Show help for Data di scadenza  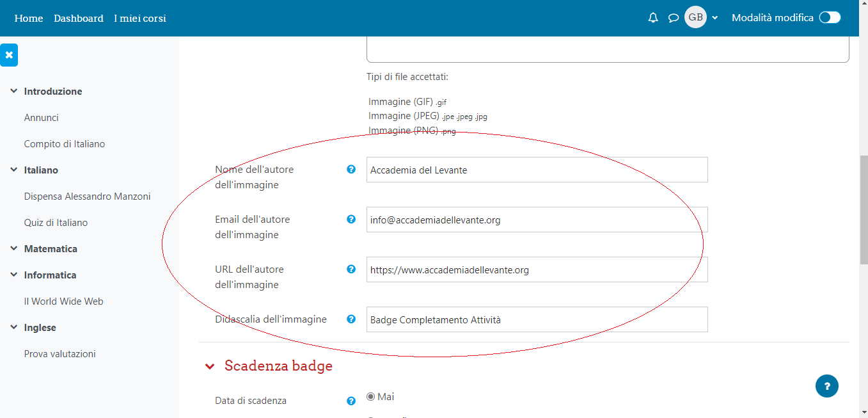(351, 401)
